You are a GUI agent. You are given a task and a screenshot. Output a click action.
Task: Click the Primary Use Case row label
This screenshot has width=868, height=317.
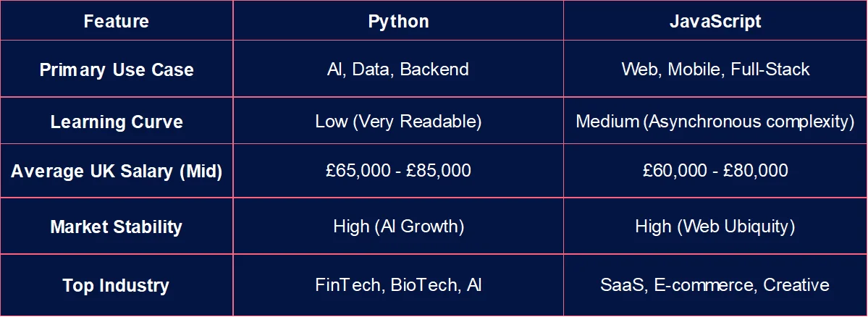coord(116,70)
